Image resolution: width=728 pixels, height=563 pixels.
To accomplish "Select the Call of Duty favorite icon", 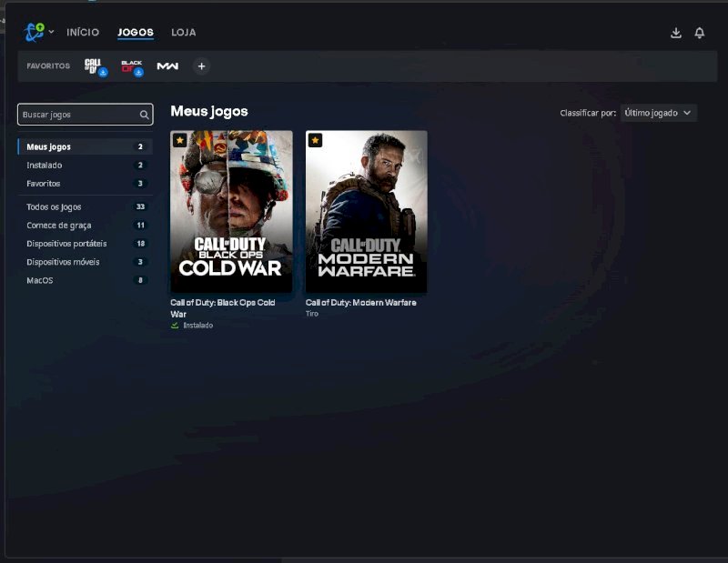I will click(94, 65).
